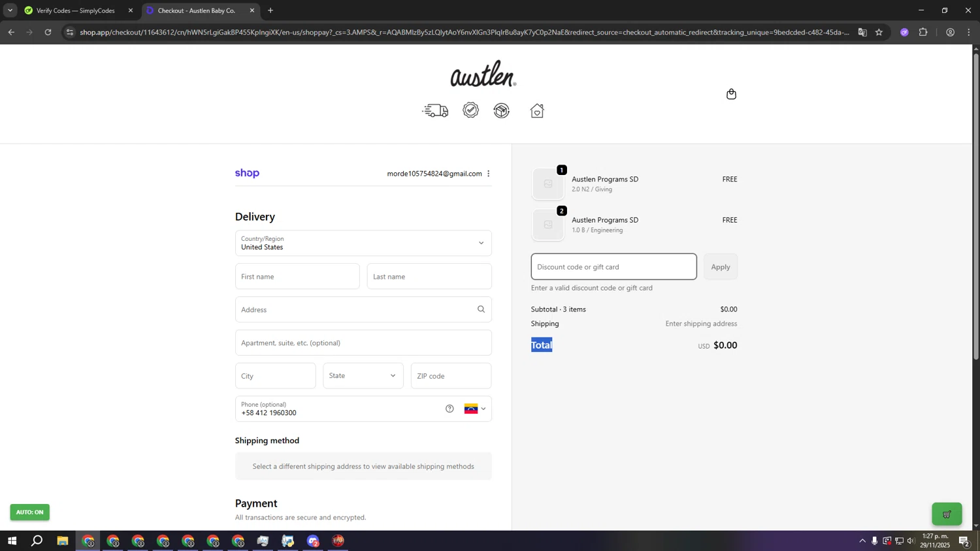This screenshot has width=980, height=551.
Task: Click the address search magnifier icon
Action: click(x=481, y=309)
